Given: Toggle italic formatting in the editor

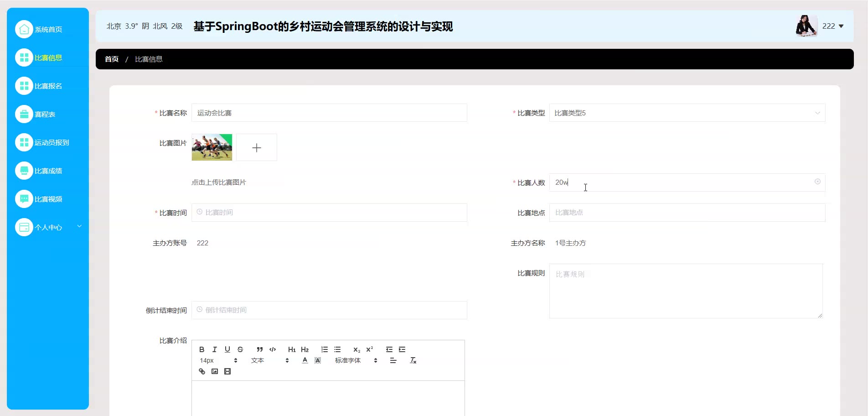Looking at the screenshot, I should [x=214, y=349].
